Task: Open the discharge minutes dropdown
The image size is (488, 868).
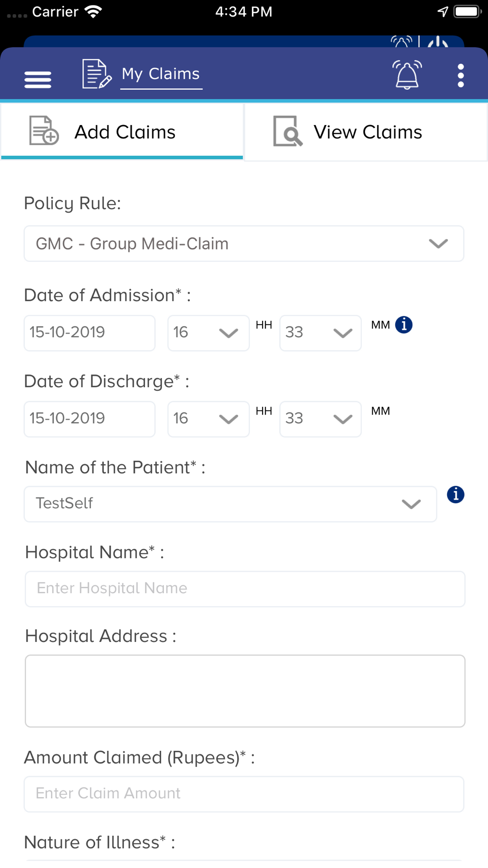Action: (x=321, y=419)
